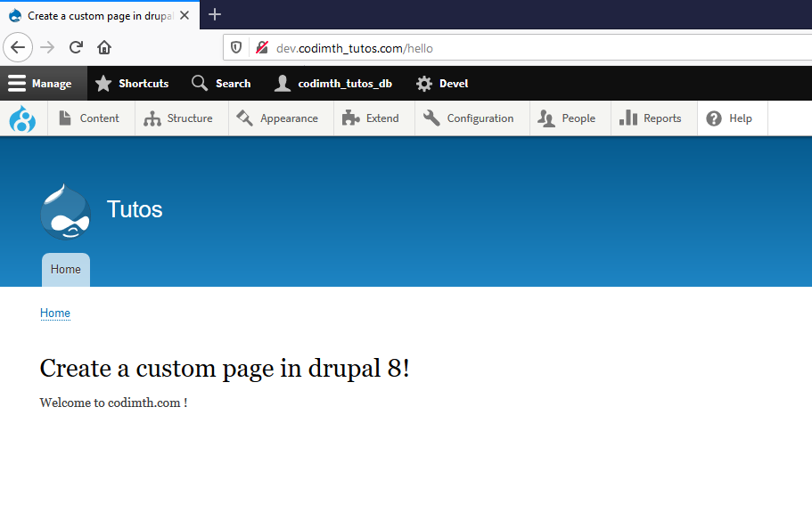Click the Drupal droplet icon in admin toolbar
The height and width of the screenshot is (529, 812).
point(21,118)
